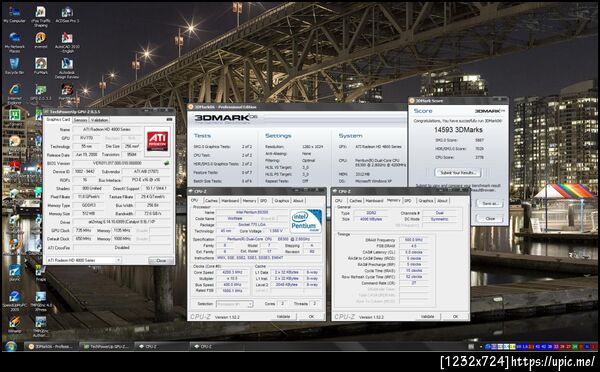Open About tab in right CPU-Z window
Image resolution: width=600 pixels, height=372 pixels.
tap(442, 201)
